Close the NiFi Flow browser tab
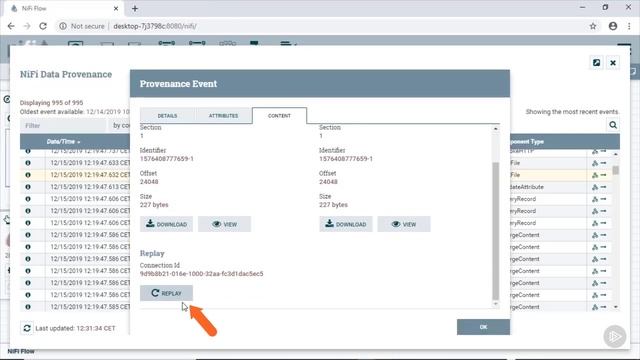Image resolution: width=640 pixels, height=360 pixels. click(x=116, y=8)
